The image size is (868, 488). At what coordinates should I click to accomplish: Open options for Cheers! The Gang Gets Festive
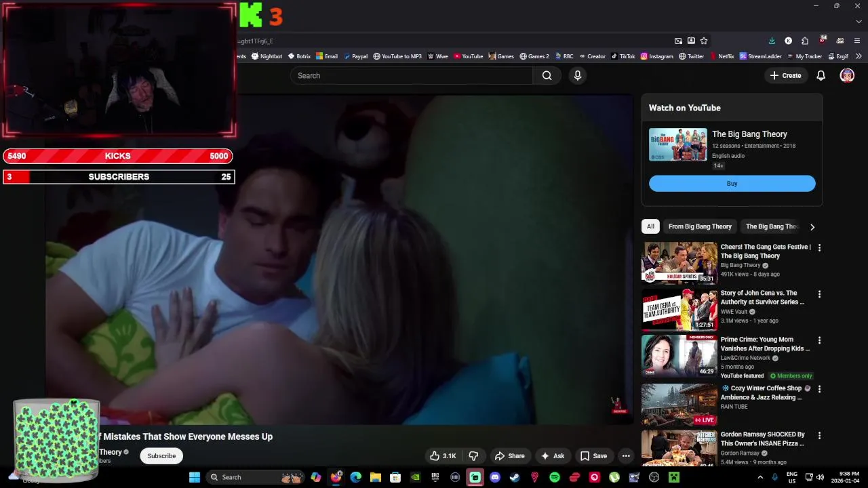819,248
